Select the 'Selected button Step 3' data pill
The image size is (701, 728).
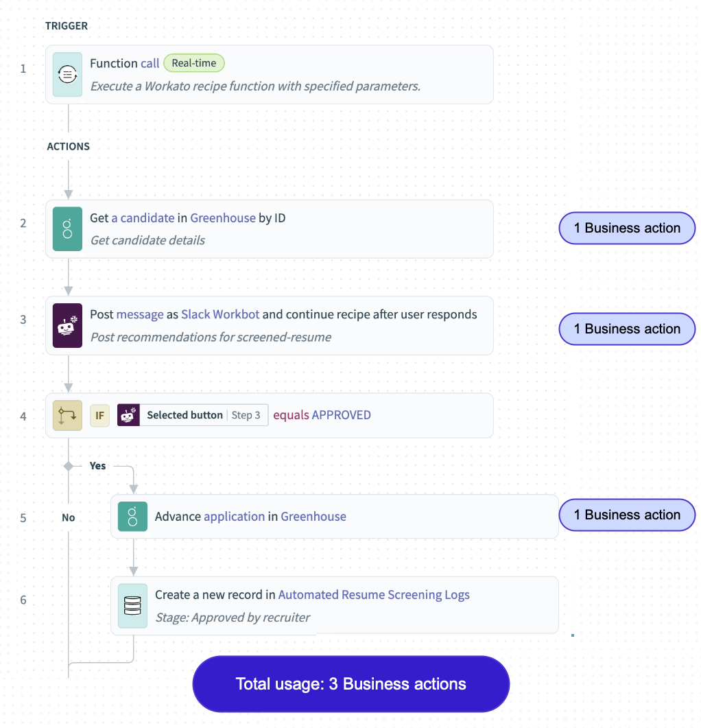[203, 415]
